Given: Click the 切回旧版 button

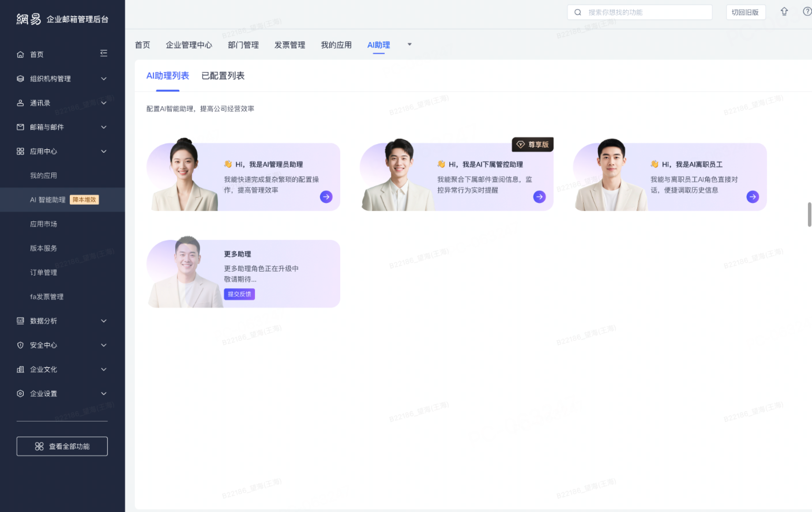Looking at the screenshot, I should coord(746,12).
